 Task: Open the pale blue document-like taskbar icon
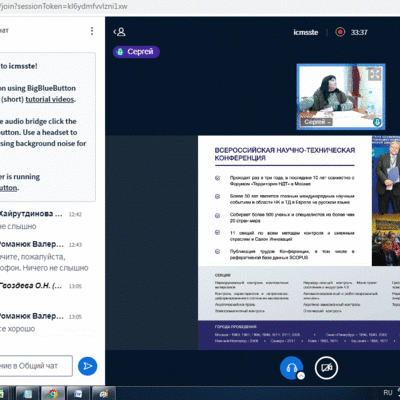28,394
